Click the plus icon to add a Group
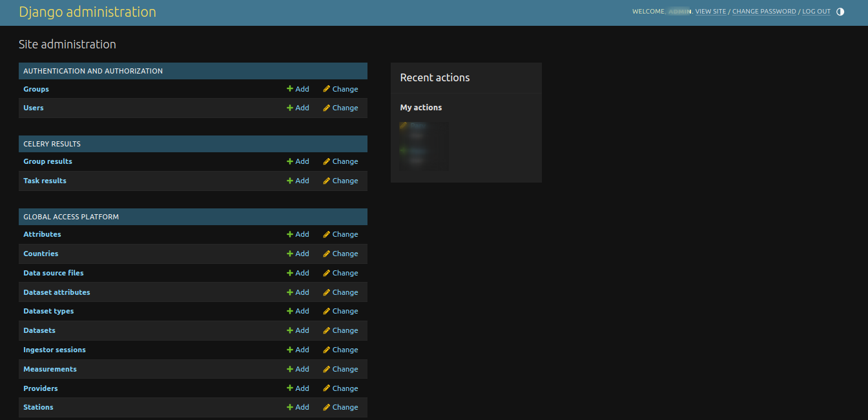The width and height of the screenshot is (868, 420). 290,88
